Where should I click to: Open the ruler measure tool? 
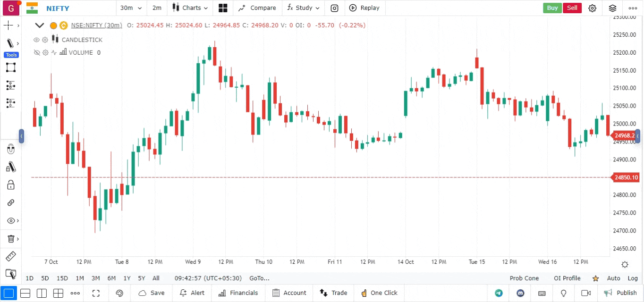[10, 257]
